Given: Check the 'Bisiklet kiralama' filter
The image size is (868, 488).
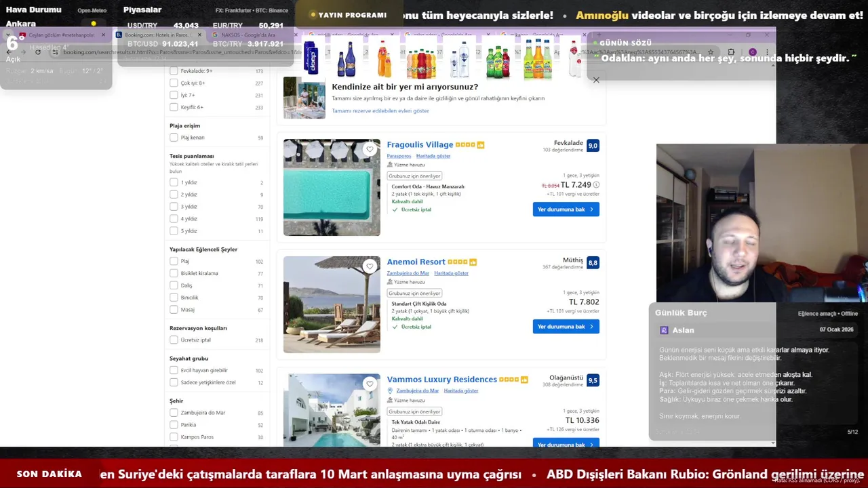Looking at the screenshot, I should pyautogui.click(x=174, y=273).
